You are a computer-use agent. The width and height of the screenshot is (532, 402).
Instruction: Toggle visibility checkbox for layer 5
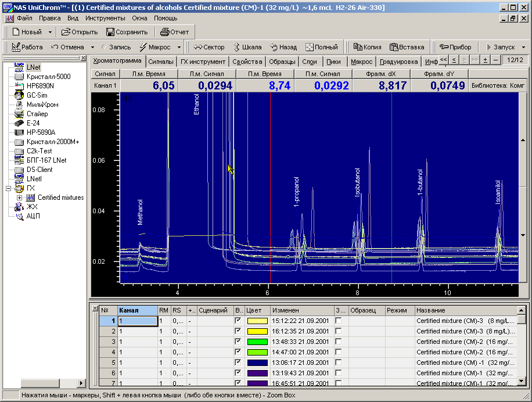[x=238, y=362]
